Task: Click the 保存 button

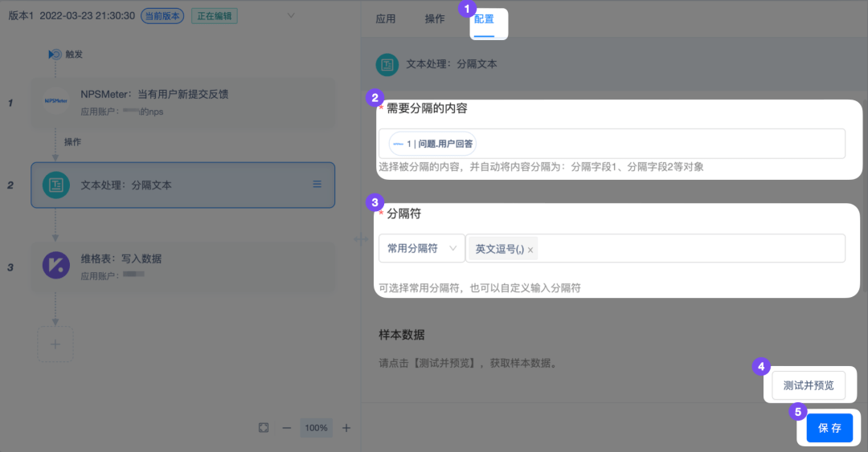Action: [x=829, y=428]
